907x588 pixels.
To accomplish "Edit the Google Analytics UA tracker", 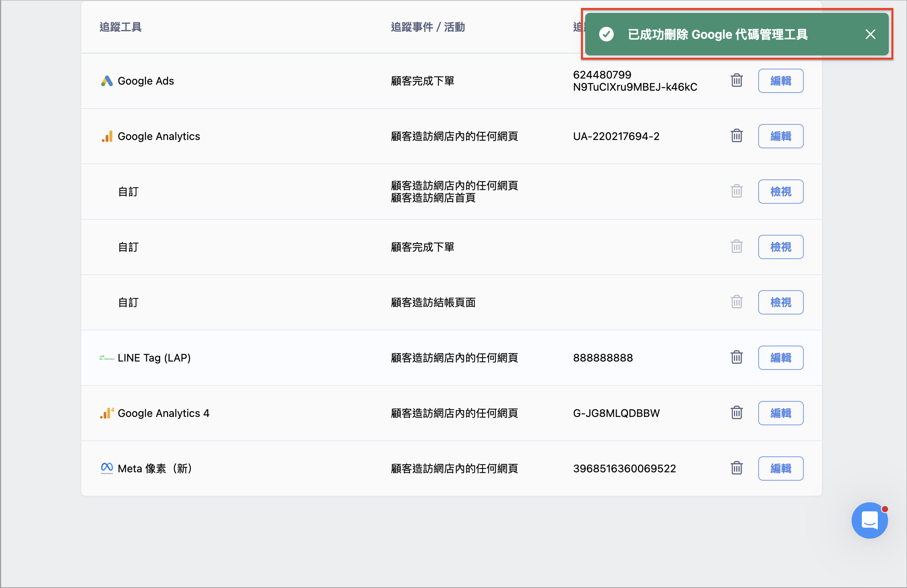I will [x=781, y=136].
